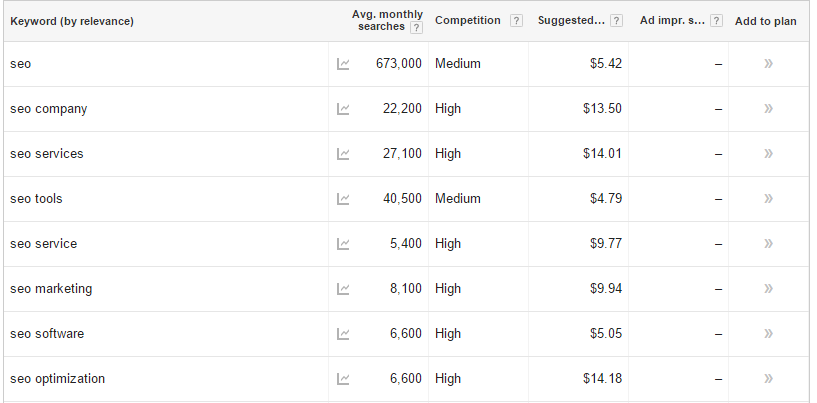The image size is (817, 403).
Task: Add seo keyword to plan
Action: [x=769, y=64]
